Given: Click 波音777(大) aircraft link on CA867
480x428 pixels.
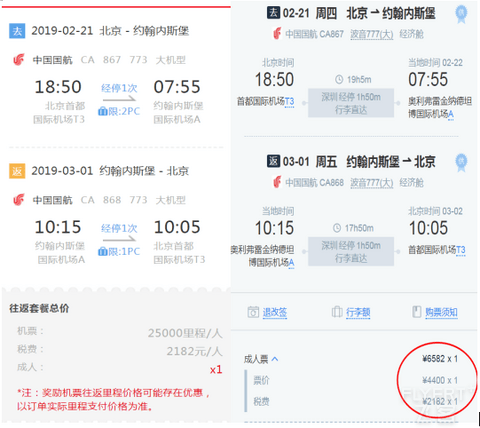Looking at the screenshot, I should click(x=372, y=34).
